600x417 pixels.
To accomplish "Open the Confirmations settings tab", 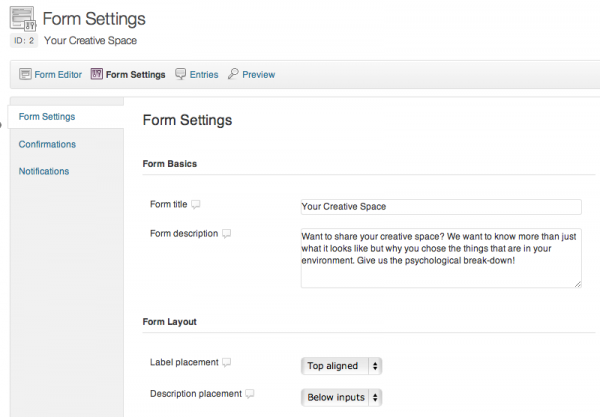I will [x=47, y=144].
